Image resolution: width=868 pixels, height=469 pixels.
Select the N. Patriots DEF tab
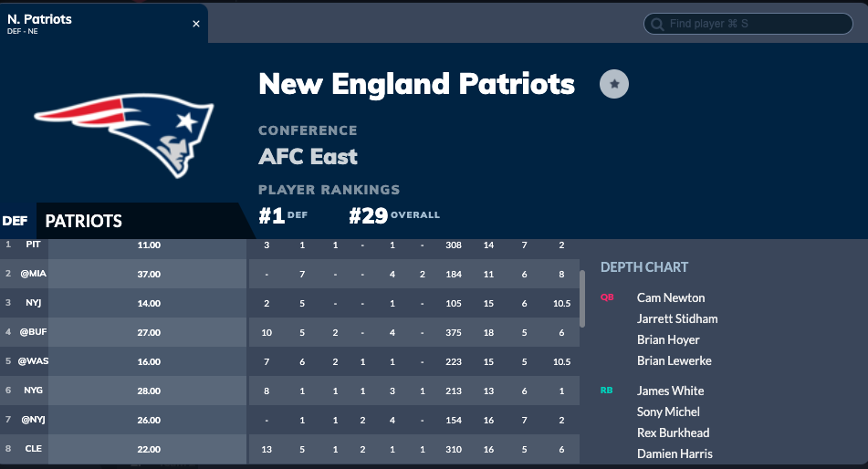pyautogui.click(x=103, y=23)
